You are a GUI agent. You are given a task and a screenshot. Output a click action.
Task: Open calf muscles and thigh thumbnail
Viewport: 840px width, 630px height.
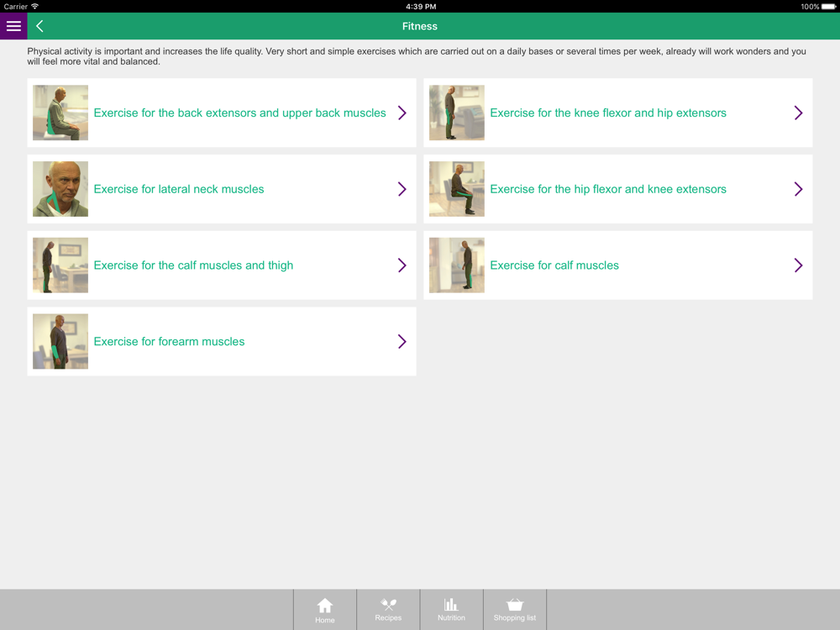pos(60,265)
